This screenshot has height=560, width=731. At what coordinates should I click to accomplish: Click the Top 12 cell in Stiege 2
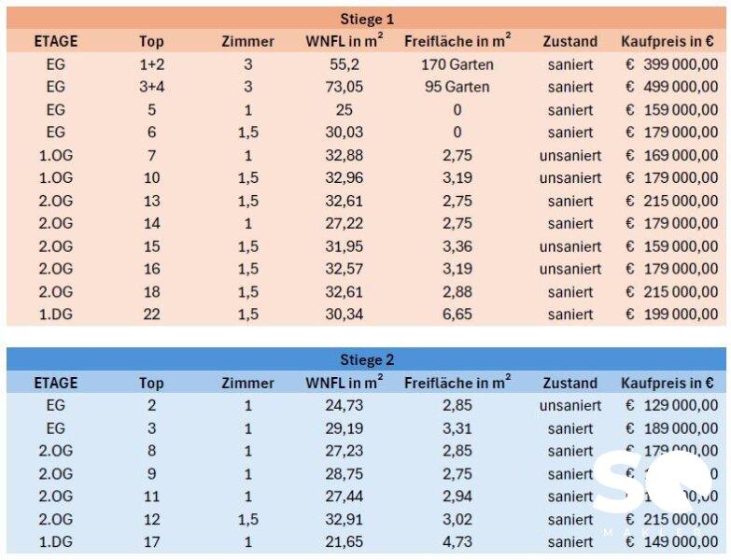[x=151, y=519]
